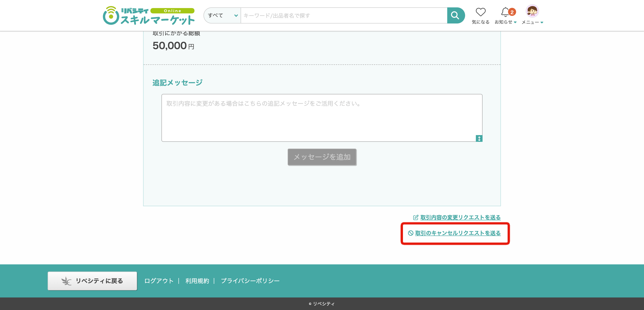Click the edit pencil icon beside 変更リクエスト

tap(415, 217)
